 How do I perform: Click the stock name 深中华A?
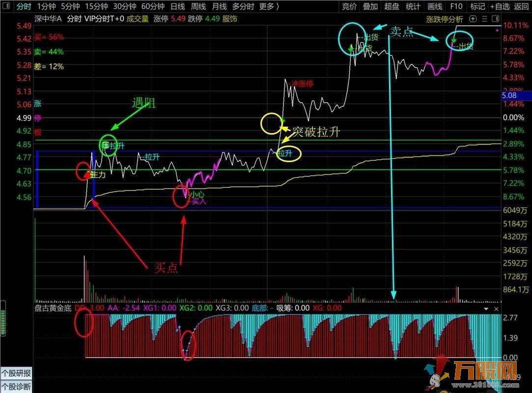[x=48, y=19]
